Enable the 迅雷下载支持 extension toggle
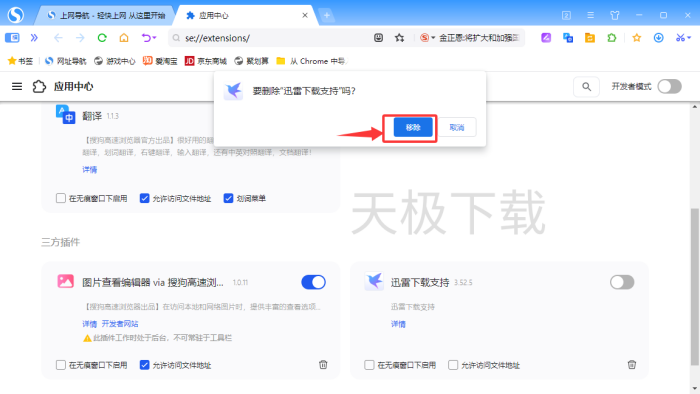 [x=622, y=282]
